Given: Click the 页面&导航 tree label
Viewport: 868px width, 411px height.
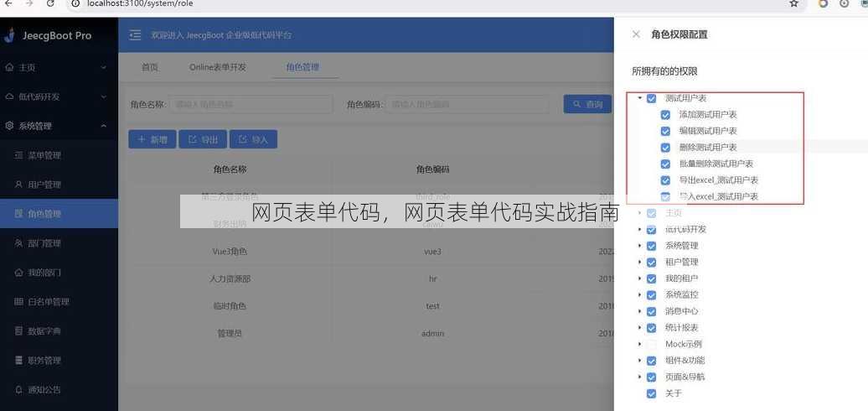Looking at the screenshot, I should tap(685, 377).
